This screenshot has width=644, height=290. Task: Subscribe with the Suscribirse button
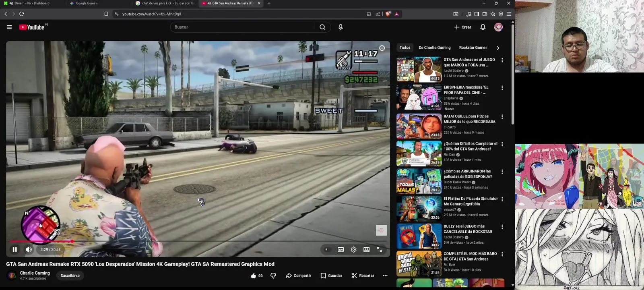tap(70, 275)
